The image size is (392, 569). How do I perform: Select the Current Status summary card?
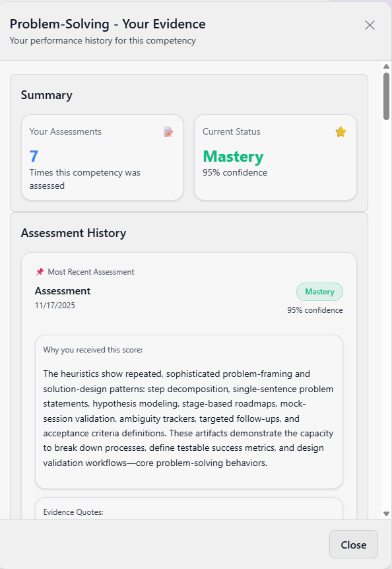click(x=275, y=158)
